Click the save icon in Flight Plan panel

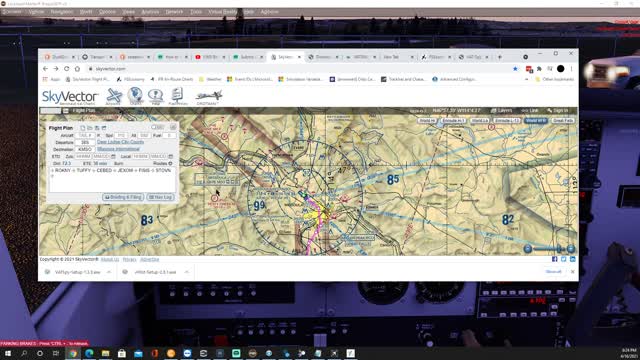(x=97, y=128)
